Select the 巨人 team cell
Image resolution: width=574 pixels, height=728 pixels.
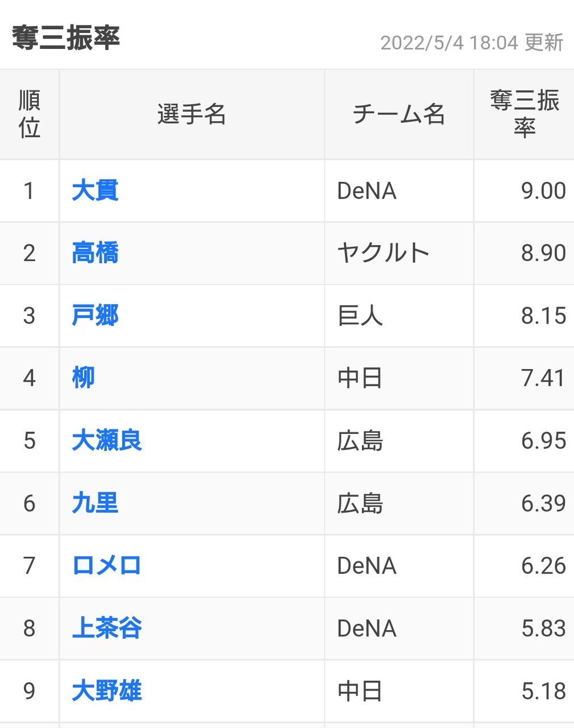(x=399, y=316)
